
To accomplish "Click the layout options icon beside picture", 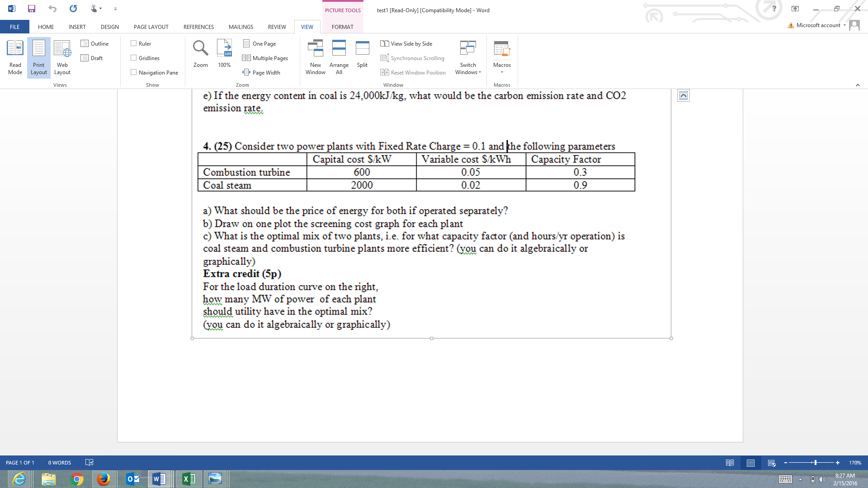I will pyautogui.click(x=683, y=96).
